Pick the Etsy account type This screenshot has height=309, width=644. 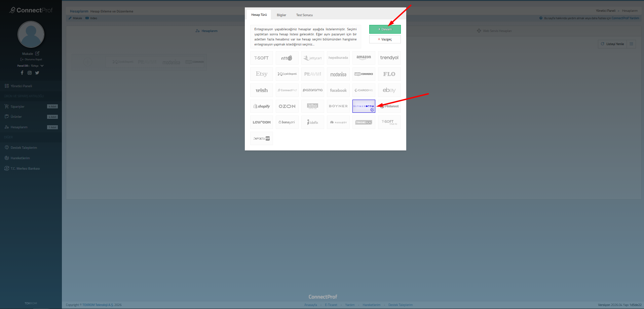261,74
